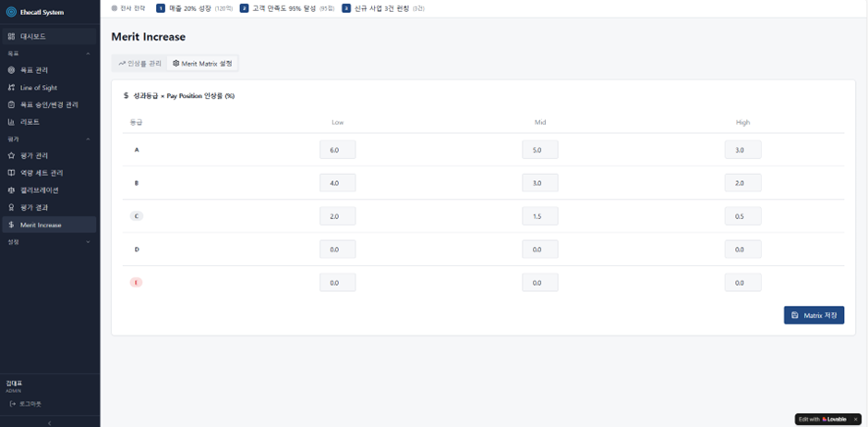Click the 신규 사업 3건 런칭 strategy item
Image resolution: width=868 pixels, height=427 pixels.
[384, 8]
